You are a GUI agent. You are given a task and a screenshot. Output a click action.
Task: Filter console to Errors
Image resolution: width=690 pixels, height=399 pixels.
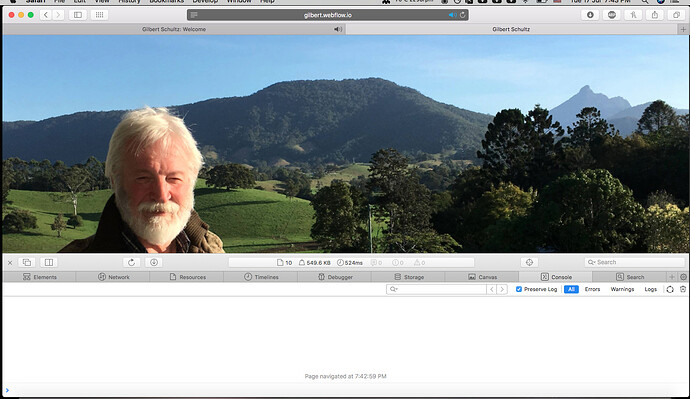tap(592, 289)
